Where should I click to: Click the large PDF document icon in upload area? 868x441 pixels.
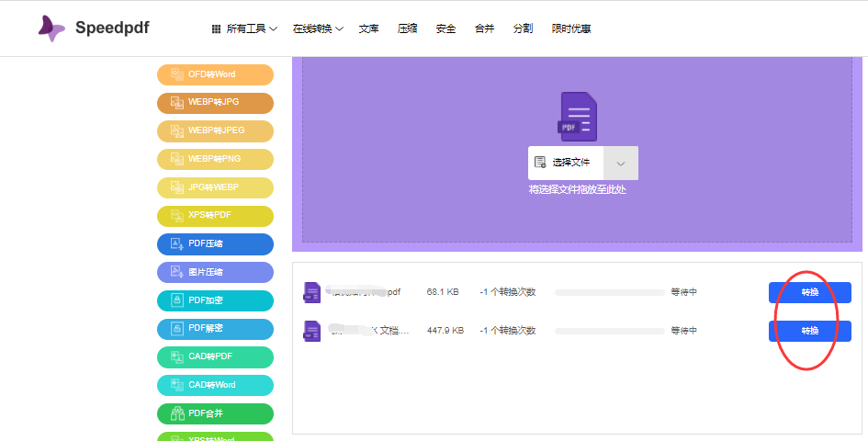(578, 117)
